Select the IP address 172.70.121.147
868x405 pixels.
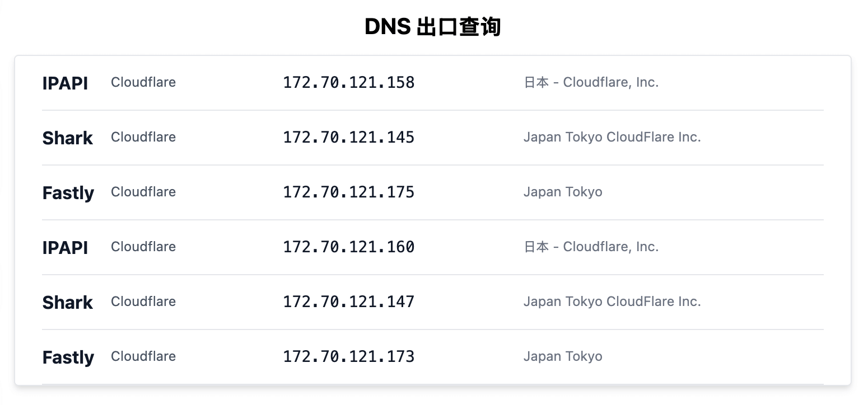(348, 302)
